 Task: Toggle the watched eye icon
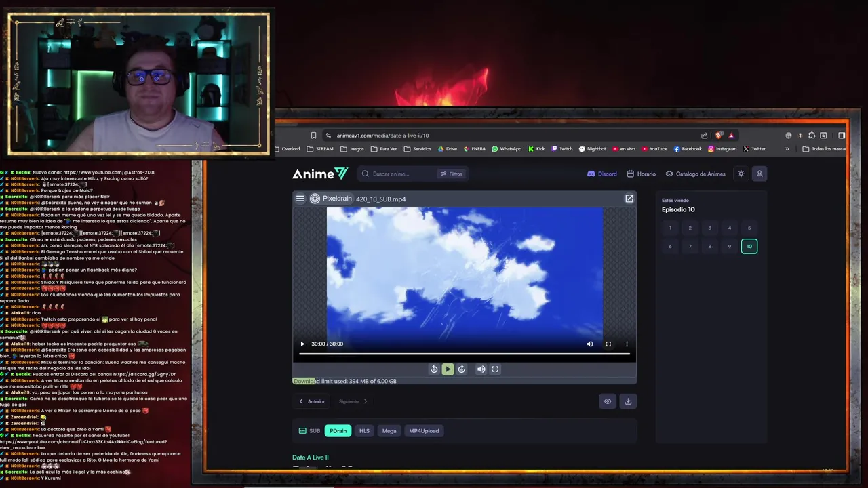point(608,401)
